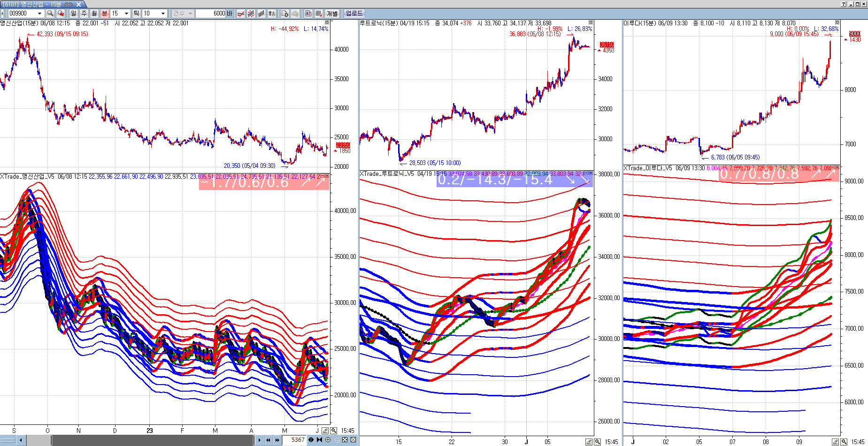Toggle the daily (일) period button
Image resolution: width=868 pixels, height=446 pixels.
pos(74,14)
